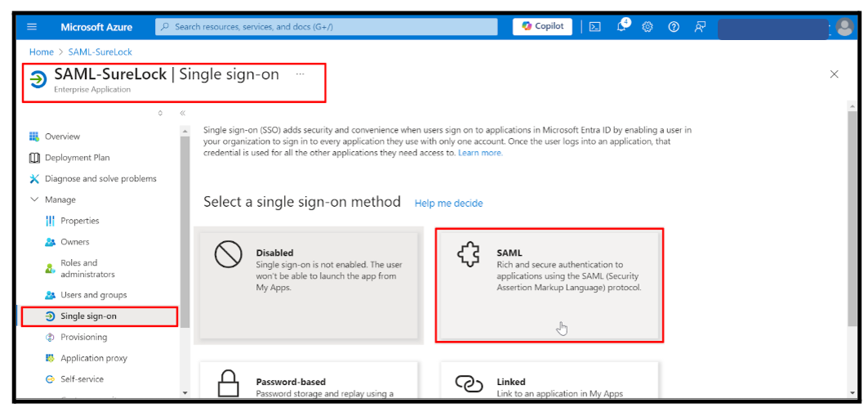Open the Azure portal hamburger menu
The width and height of the screenshot is (868, 412).
(x=32, y=27)
